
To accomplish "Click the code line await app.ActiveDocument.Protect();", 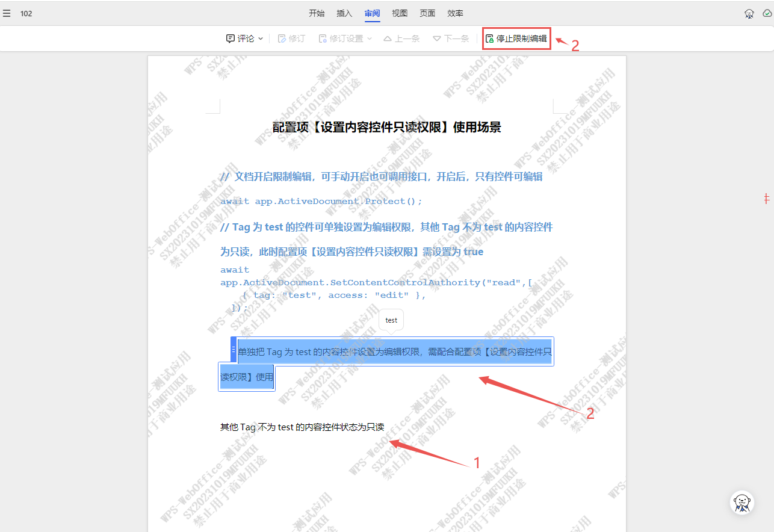I will pyautogui.click(x=321, y=201).
